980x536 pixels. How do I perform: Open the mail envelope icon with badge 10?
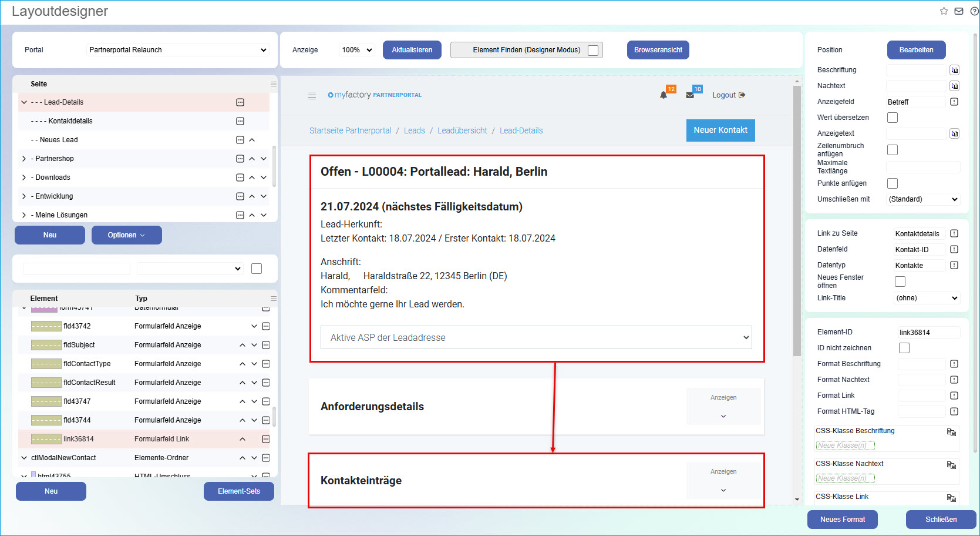pos(690,95)
